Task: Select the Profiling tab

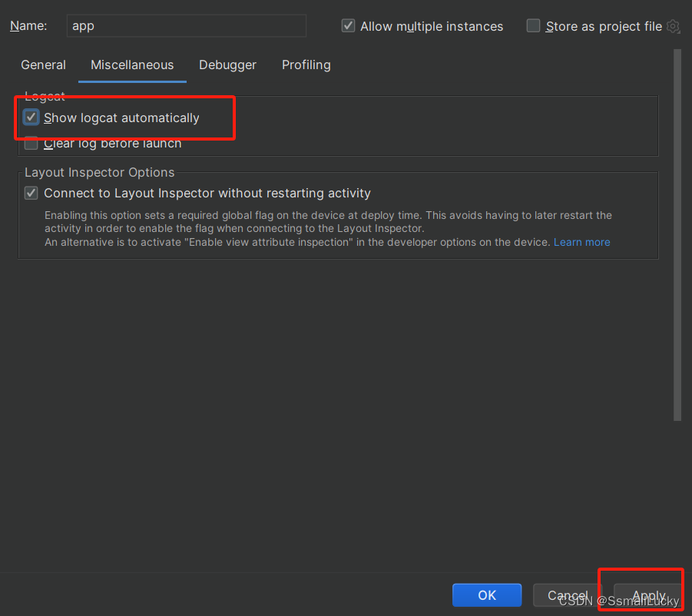Action: (306, 65)
